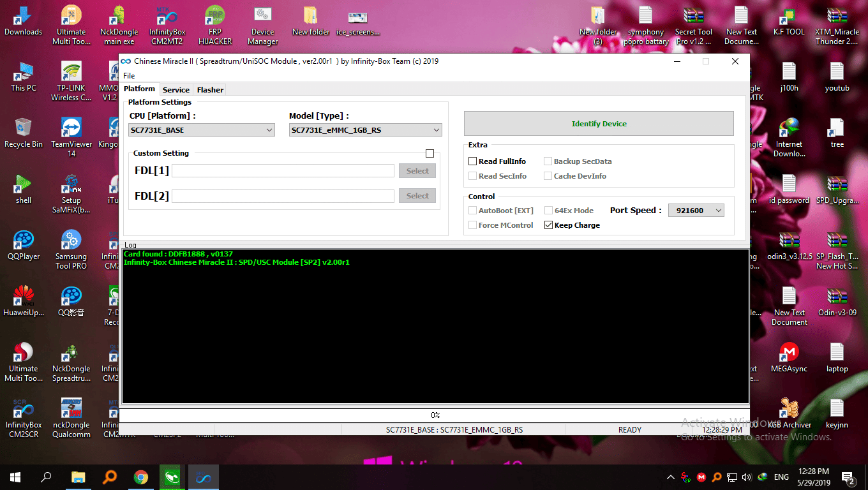868x490 pixels.
Task: Open the MEGAsync desktop icon
Action: click(789, 353)
